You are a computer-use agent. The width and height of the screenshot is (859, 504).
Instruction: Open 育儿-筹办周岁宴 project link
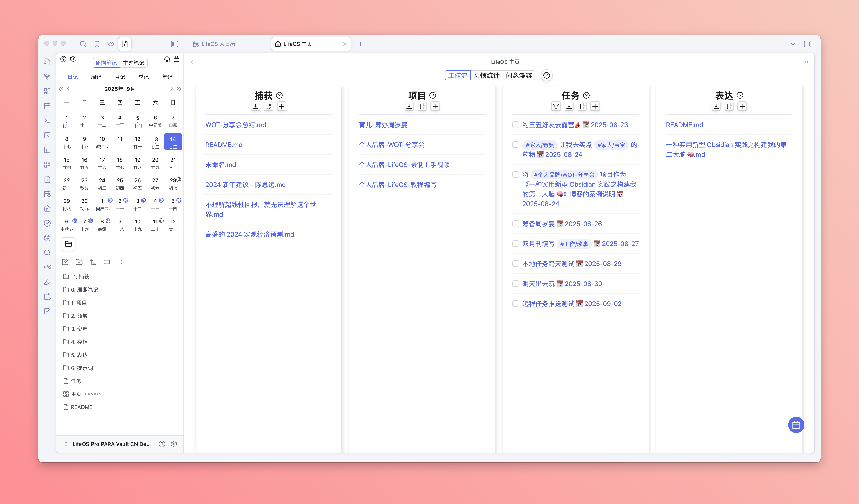point(383,125)
